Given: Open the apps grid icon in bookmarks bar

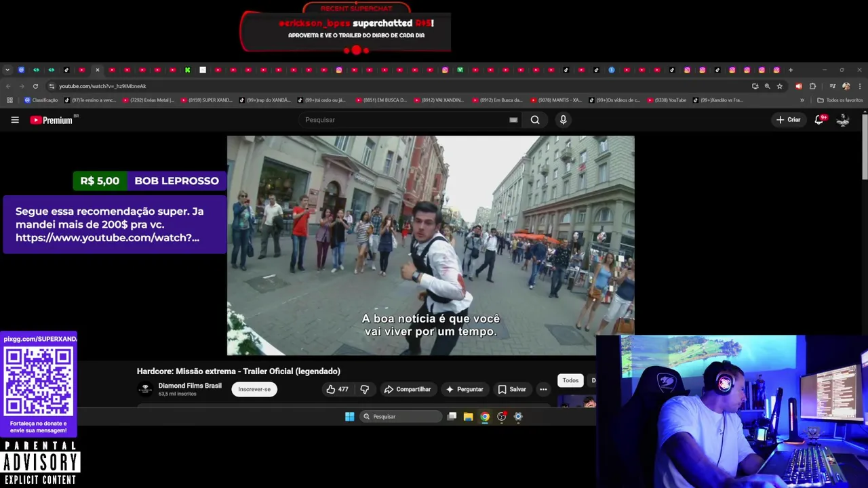Looking at the screenshot, I should point(9,100).
